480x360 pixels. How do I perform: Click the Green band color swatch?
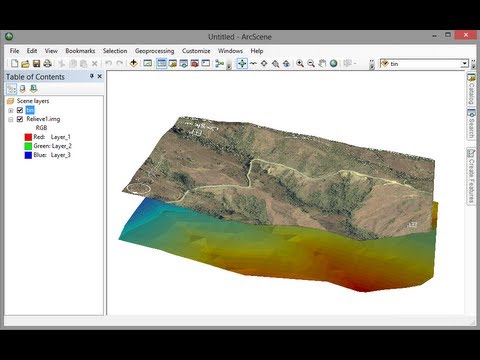(28, 146)
